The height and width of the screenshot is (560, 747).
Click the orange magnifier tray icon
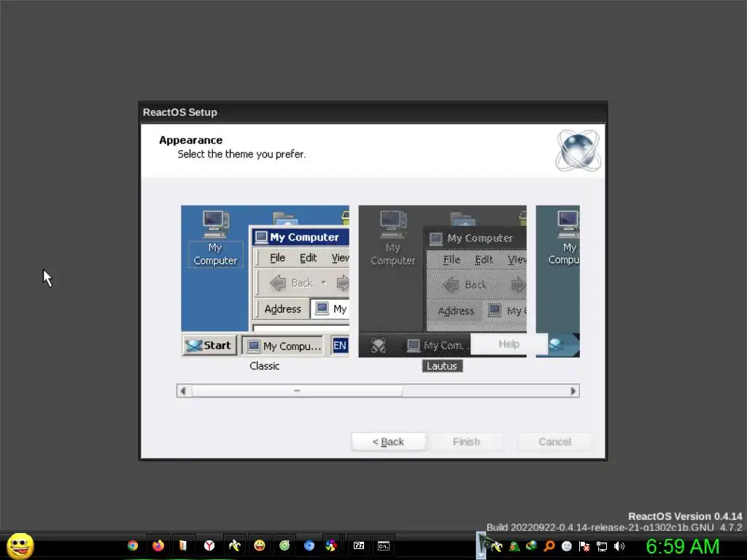tap(549, 546)
